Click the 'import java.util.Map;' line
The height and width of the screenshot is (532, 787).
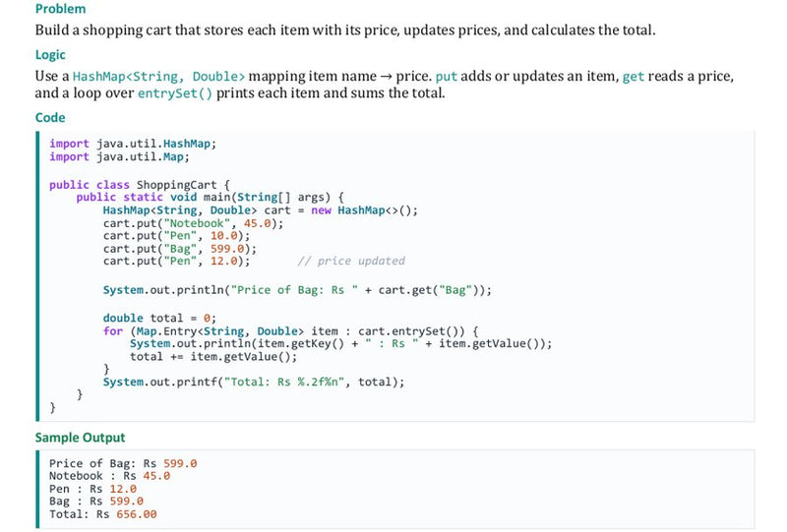[x=119, y=156]
